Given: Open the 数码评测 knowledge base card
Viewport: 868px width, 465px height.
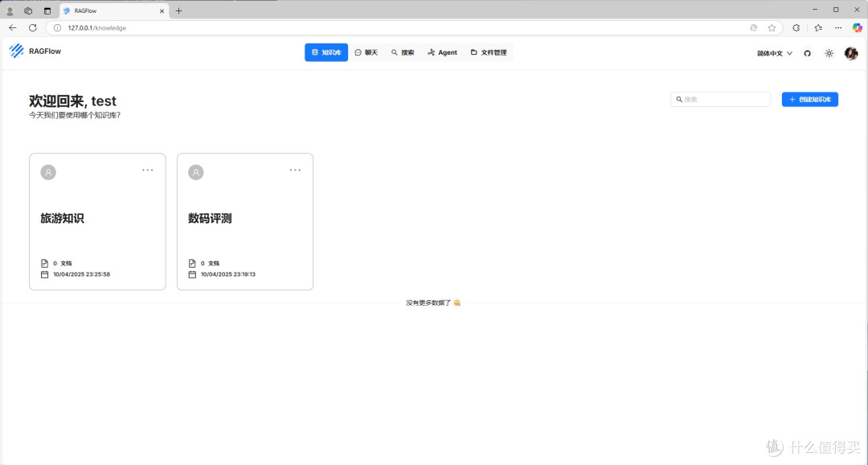Looking at the screenshot, I should pos(244,222).
